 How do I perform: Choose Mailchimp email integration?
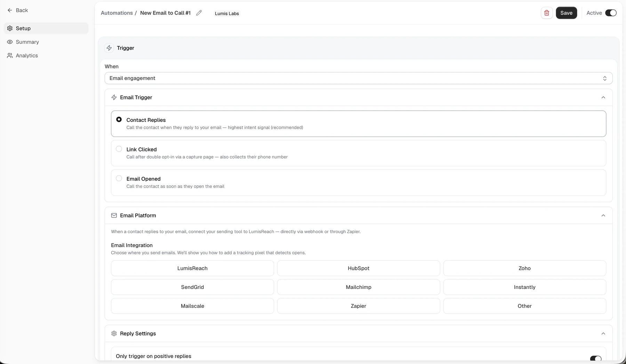359,287
